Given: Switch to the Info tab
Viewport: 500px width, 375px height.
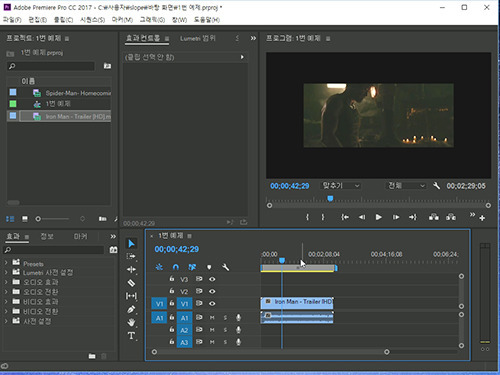Looking at the screenshot, I should point(47,236).
